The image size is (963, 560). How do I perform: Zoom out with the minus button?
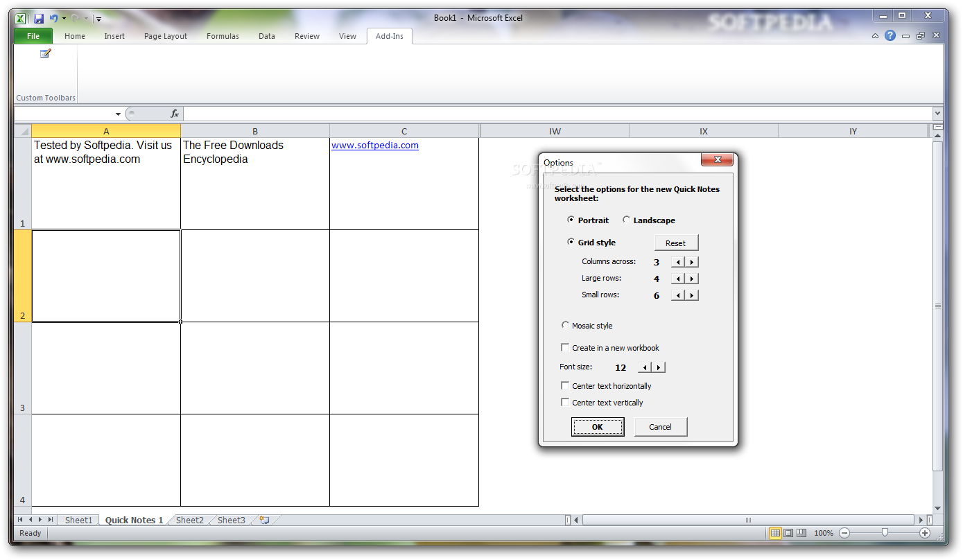click(844, 533)
